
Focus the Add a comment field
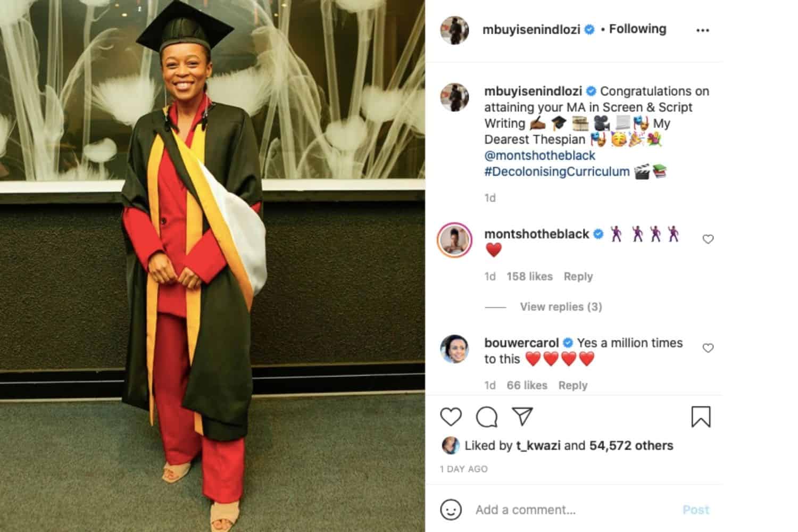[x=575, y=510]
